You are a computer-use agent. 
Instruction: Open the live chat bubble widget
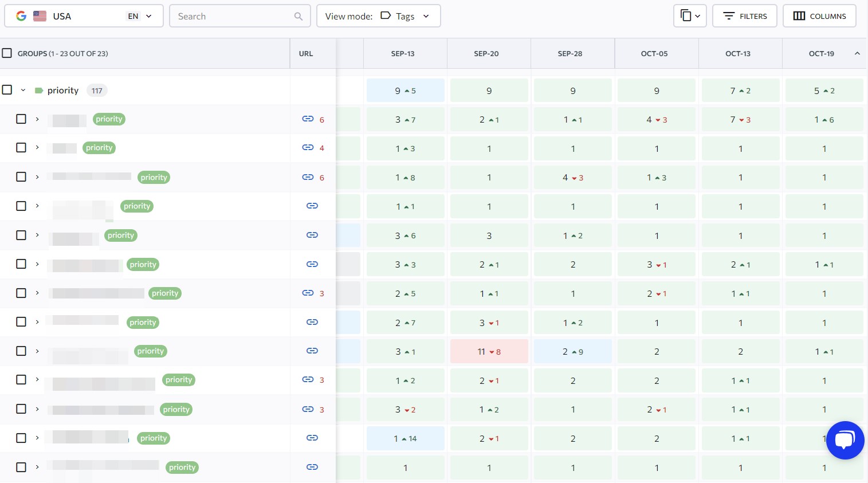tap(845, 440)
